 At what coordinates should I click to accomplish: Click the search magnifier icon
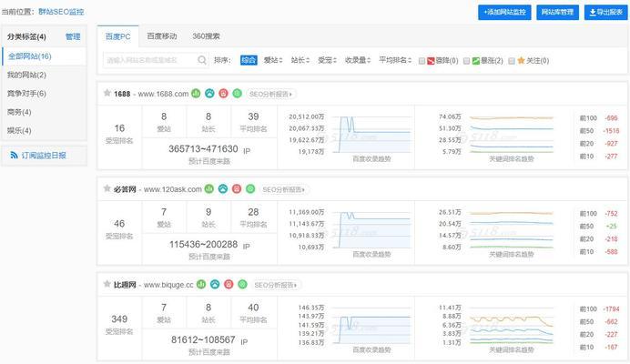(x=202, y=60)
